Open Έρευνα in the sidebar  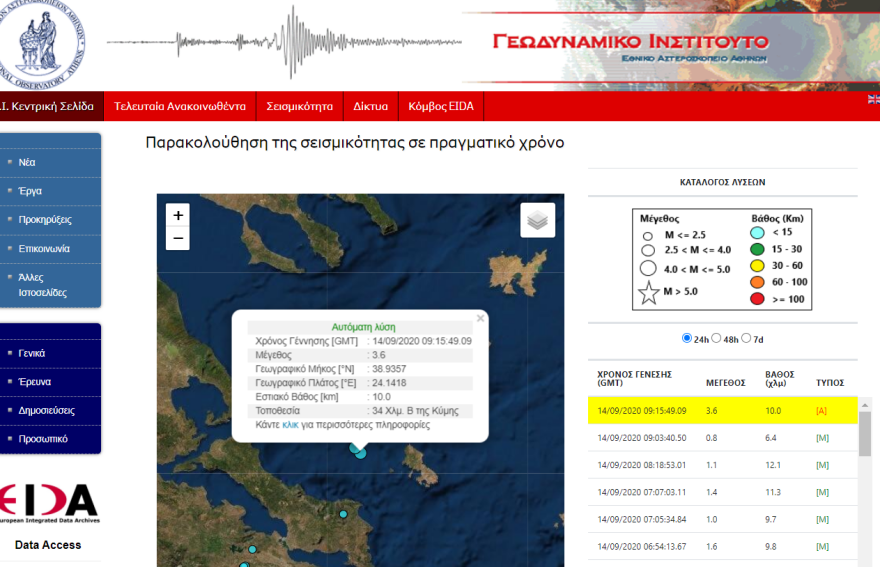point(35,382)
